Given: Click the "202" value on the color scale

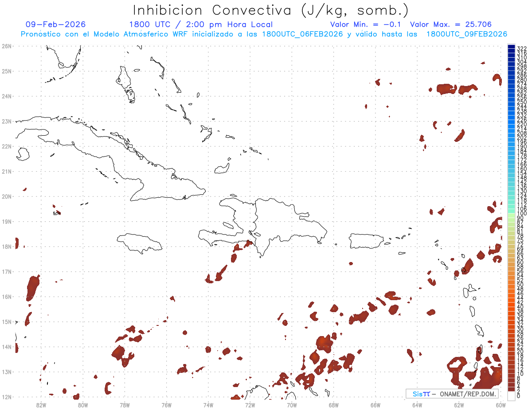Looking at the screenshot, I should click(522, 138).
